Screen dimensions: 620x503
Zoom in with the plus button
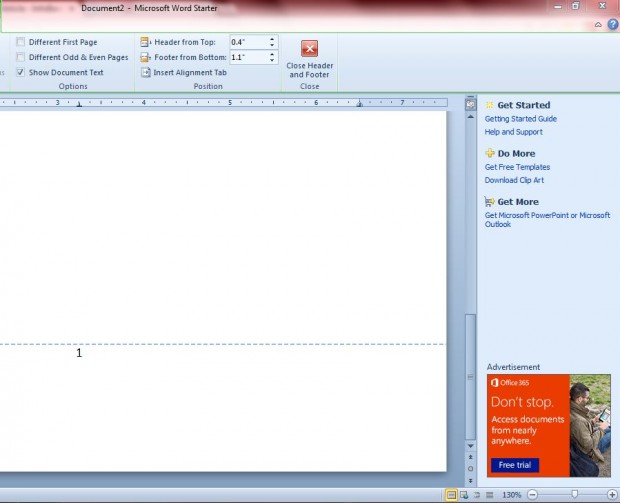(612, 494)
